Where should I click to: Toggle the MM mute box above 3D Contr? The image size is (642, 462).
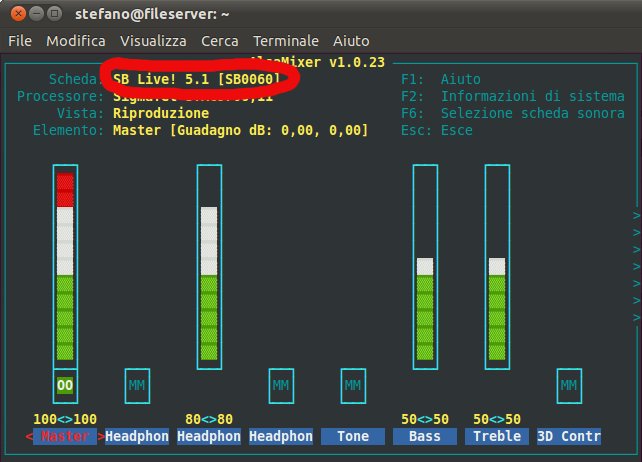tap(569, 385)
